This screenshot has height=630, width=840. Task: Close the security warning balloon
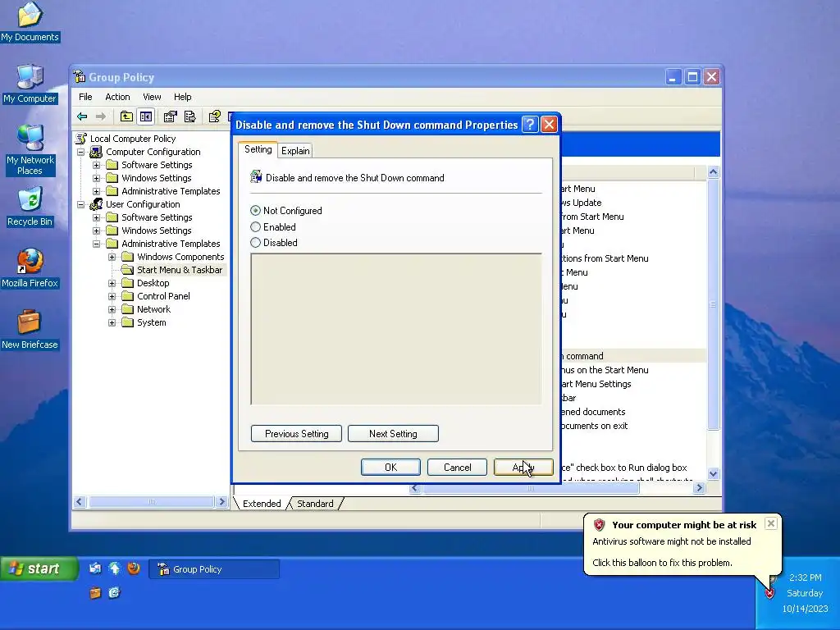click(x=770, y=523)
